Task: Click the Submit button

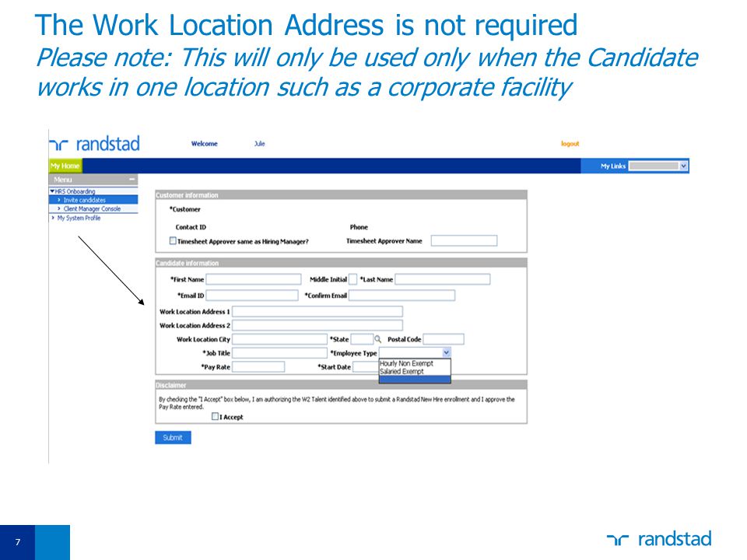Action: (x=173, y=438)
